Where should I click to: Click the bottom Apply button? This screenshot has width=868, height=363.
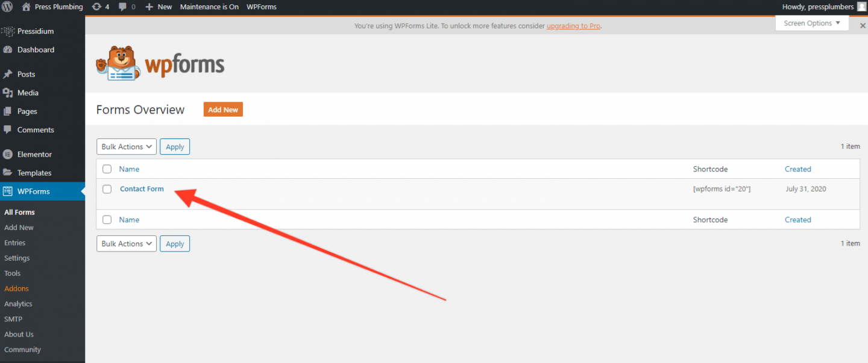[x=175, y=244]
